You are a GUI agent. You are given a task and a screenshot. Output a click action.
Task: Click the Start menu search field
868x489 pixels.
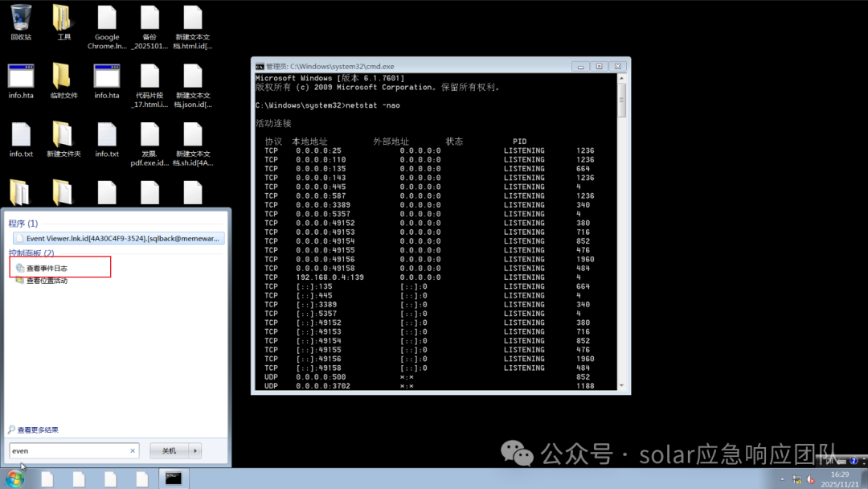tap(69, 450)
